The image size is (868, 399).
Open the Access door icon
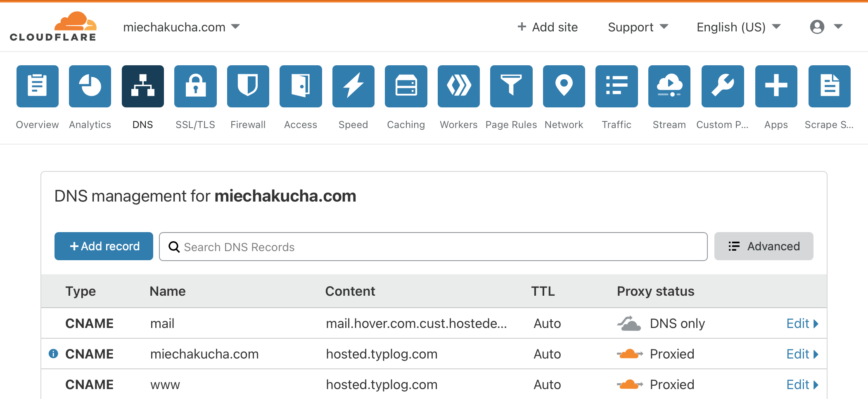[x=301, y=86]
